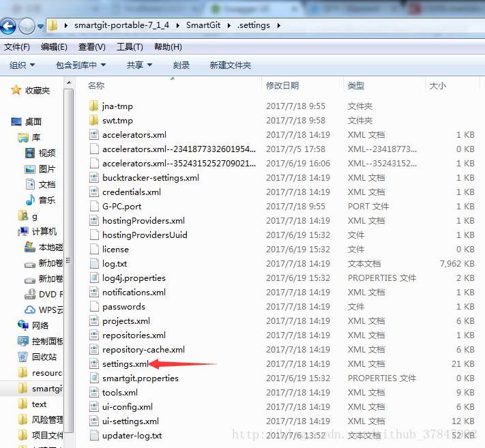
Task: Select the text folder in navigation pane
Action: coord(39,404)
